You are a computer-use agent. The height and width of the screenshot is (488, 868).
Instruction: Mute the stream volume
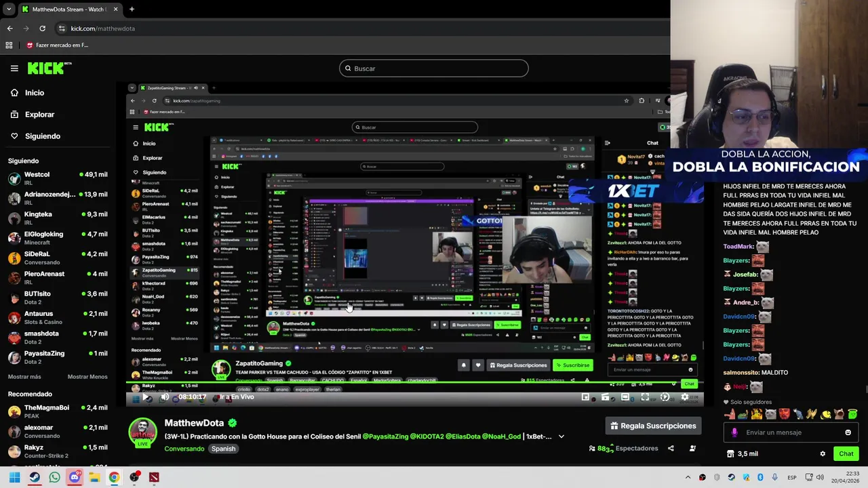[165, 397]
